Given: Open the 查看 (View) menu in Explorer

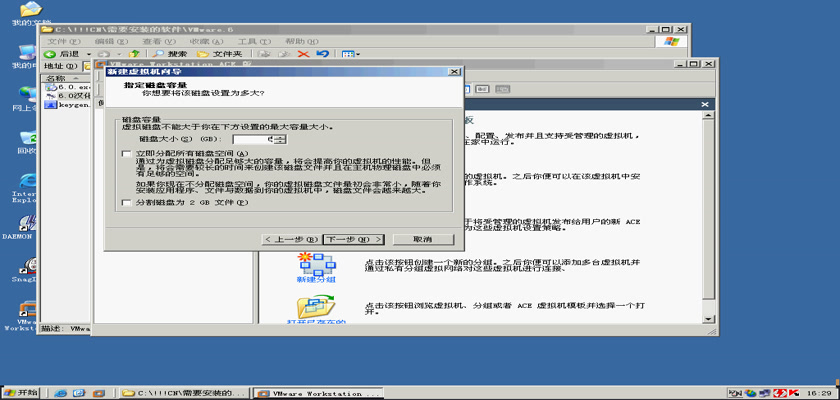Looking at the screenshot, I should 151,41.
